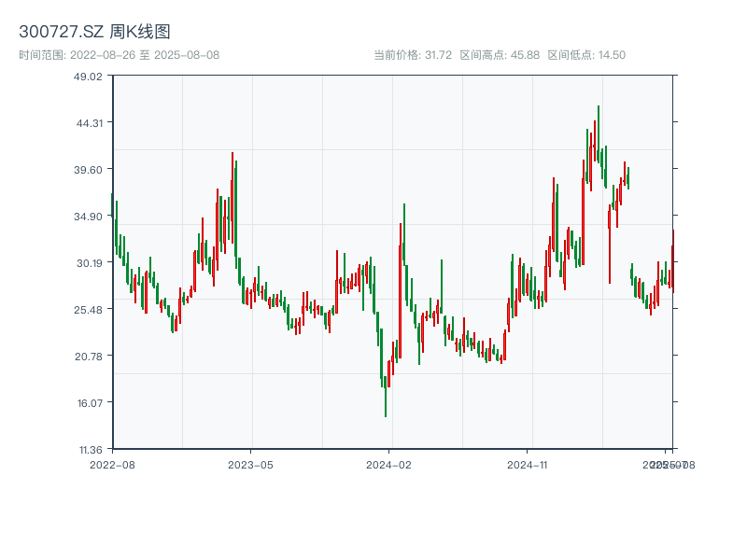Screen dimensions: 747x560
Task: Click the y-axis label 11.36
Action: (91, 450)
